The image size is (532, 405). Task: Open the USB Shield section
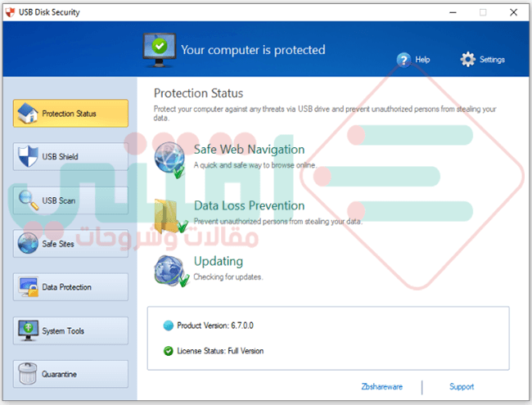point(70,156)
